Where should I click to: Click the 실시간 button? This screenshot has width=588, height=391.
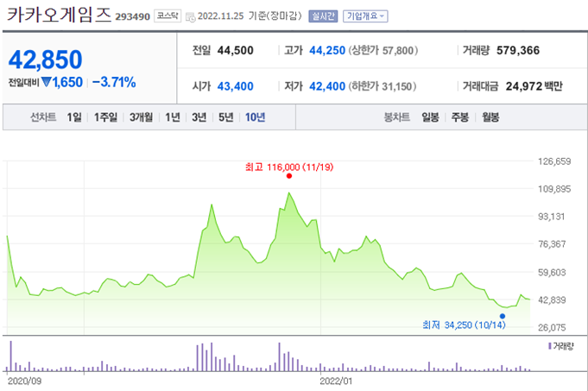pyautogui.click(x=323, y=16)
